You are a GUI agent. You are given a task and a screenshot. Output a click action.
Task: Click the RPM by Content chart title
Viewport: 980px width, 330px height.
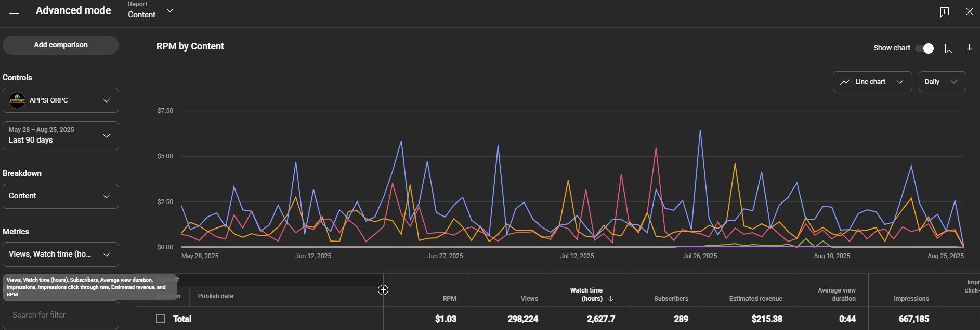pyautogui.click(x=190, y=46)
